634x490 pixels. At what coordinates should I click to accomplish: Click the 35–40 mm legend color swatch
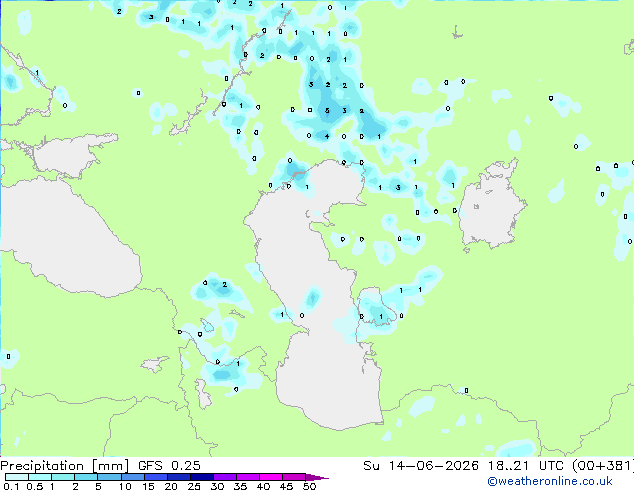click(x=247, y=477)
